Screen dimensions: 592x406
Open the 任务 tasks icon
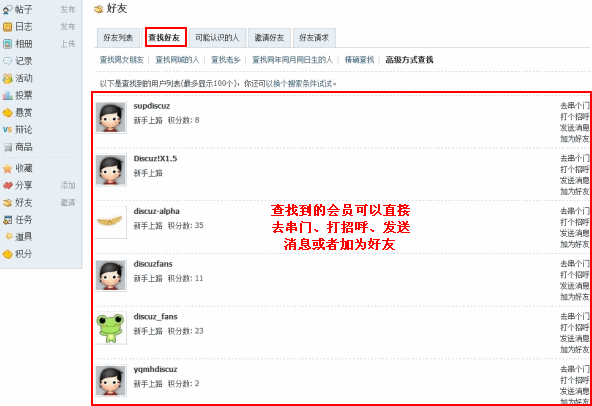[x=8, y=220]
